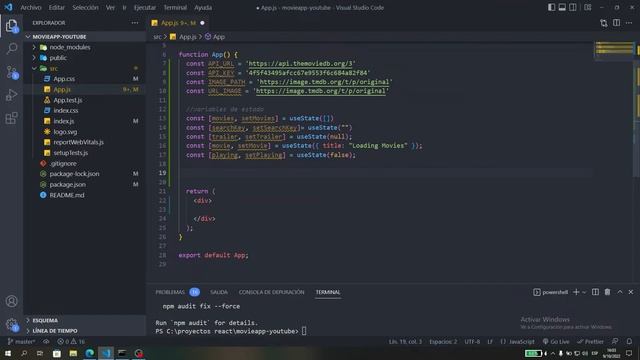This screenshot has height=360, width=640.
Task: Select the TERMINAL panel tab
Action: click(x=328, y=292)
